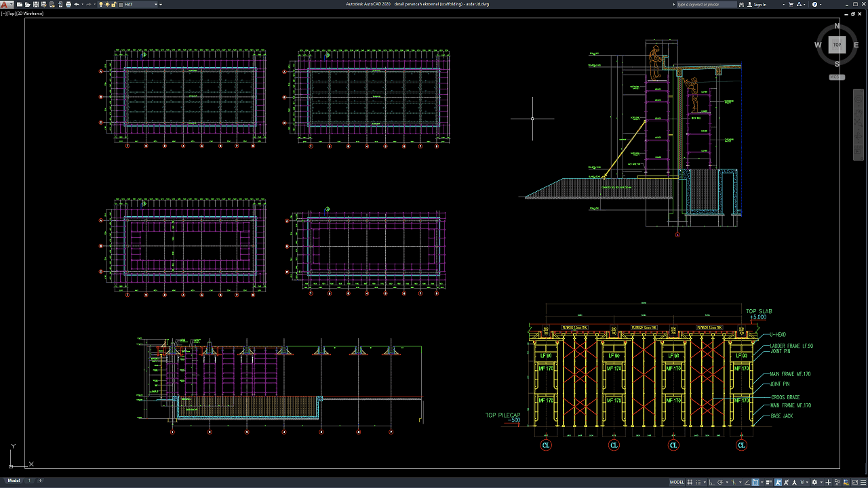
Task: Toggle the drawing grid display
Action: (x=691, y=482)
